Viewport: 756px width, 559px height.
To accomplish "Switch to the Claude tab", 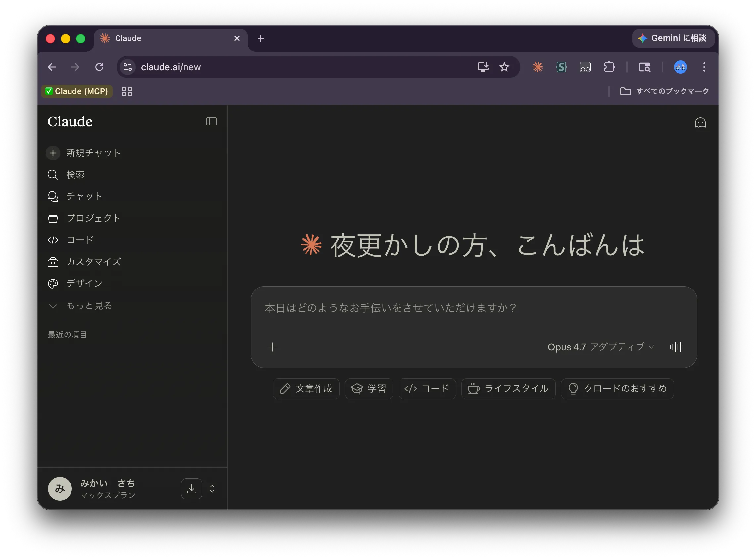I will [x=170, y=38].
